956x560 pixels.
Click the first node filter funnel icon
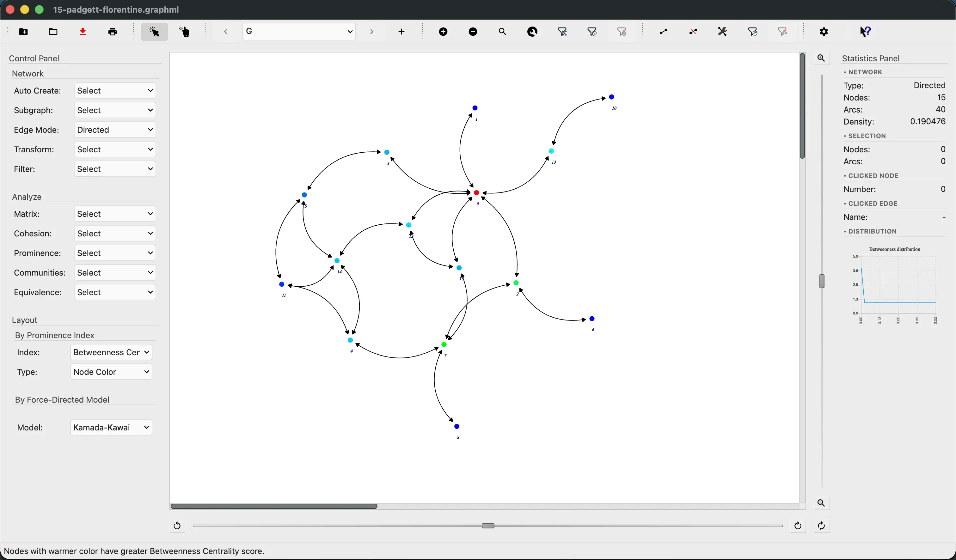coord(562,32)
